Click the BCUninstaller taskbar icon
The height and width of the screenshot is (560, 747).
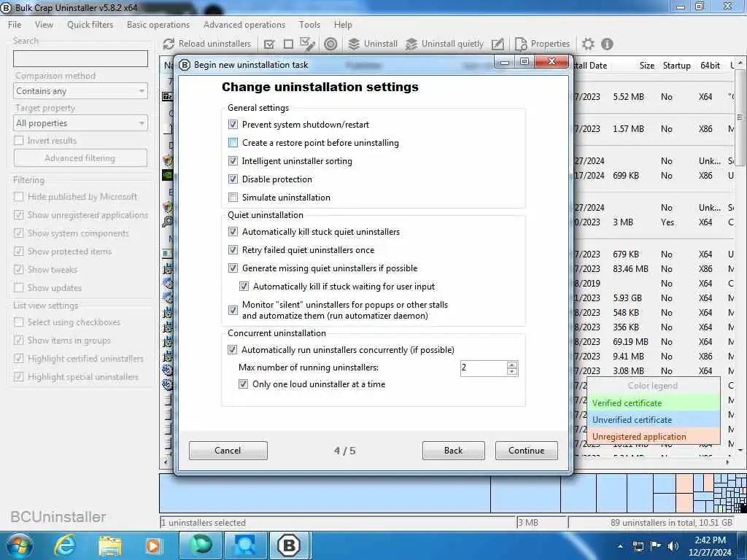289,545
